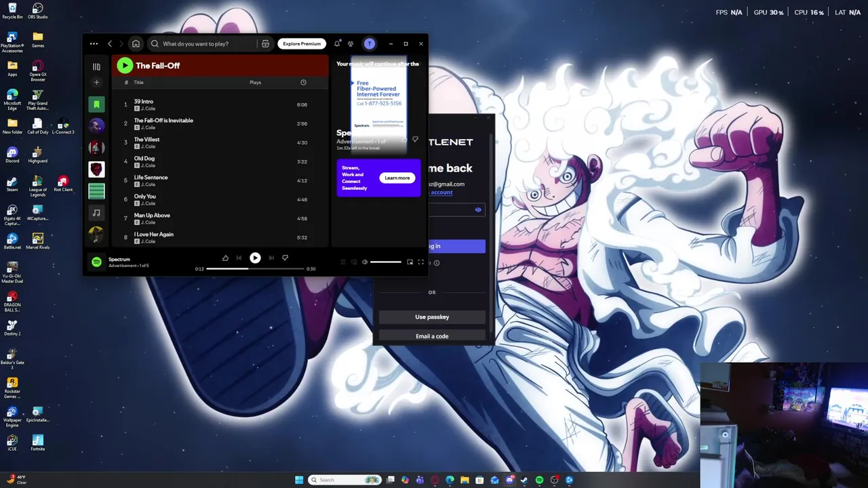868x488 pixels.
Task: Select the Fortnite desktop icon
Action: point(38,443)
